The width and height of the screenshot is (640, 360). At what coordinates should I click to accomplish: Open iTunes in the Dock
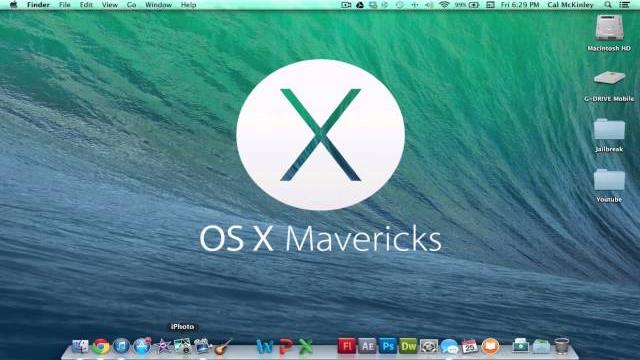[121, 346]
